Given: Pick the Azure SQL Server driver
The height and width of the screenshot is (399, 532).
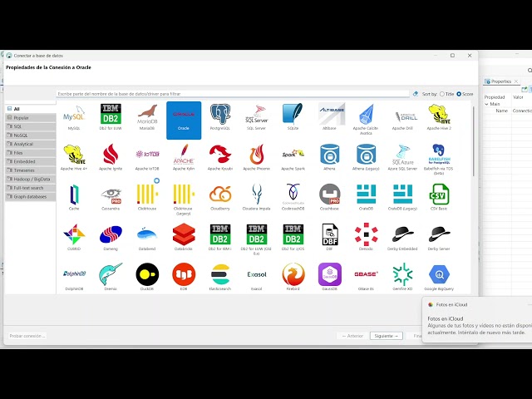Looking at the screenshot, I should pyautogui.click(x=402, y=157).
